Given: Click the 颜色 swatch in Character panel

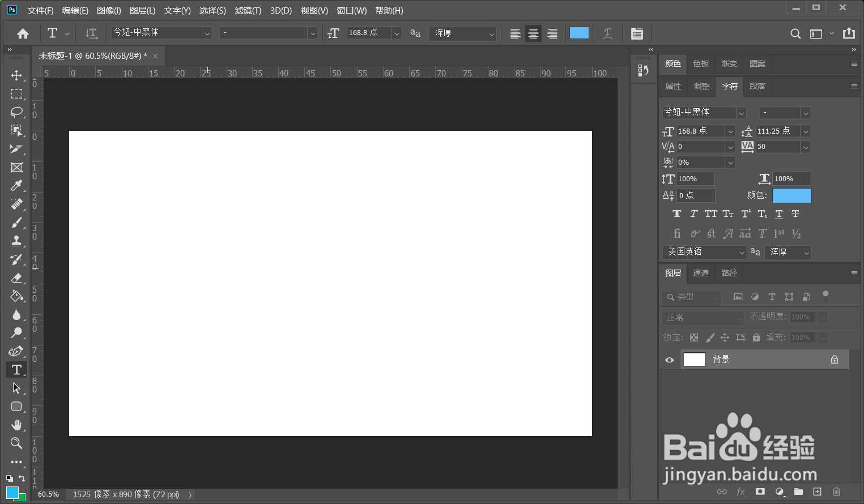Looking at the screenshot, I should coord(792,195).
